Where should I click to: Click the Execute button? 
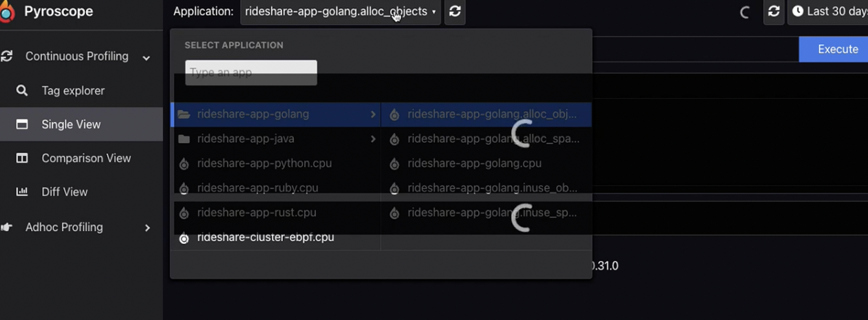(834, 49)
